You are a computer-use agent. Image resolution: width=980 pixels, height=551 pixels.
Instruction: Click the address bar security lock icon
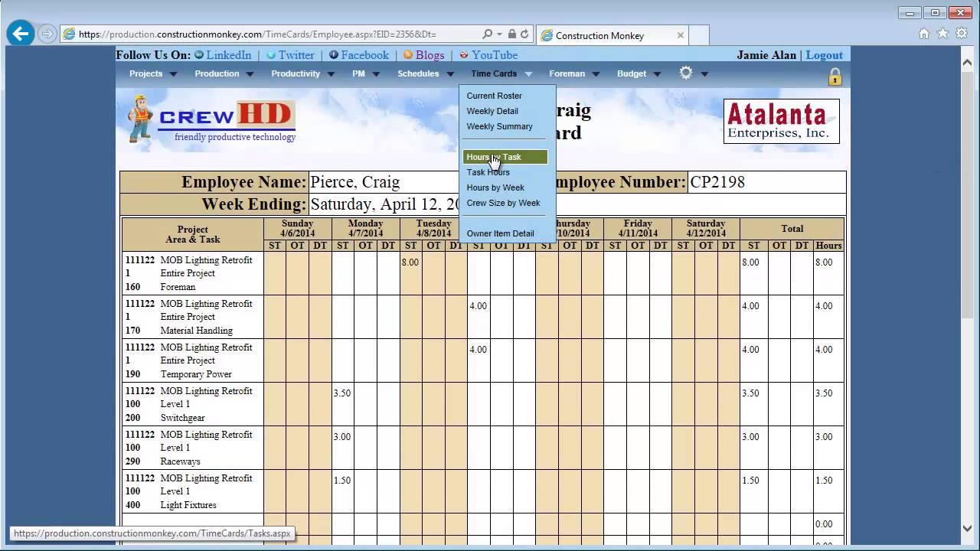click(511, 34)
